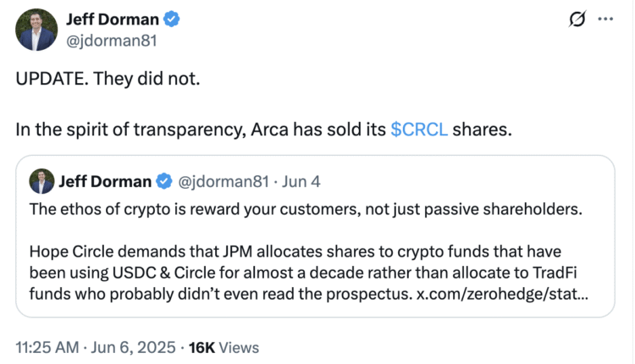
Task: Click the Jeff Dorman name at top
Action: click(114, 19)
